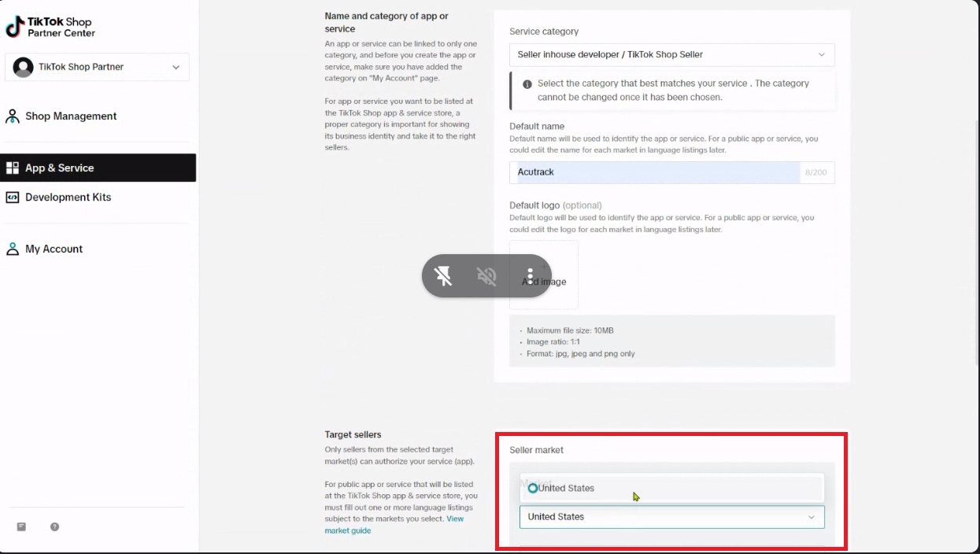Viewport: 980px width, 554px height.
Task: Click the Default name field containing Acutrack
Action: [672, 172]
